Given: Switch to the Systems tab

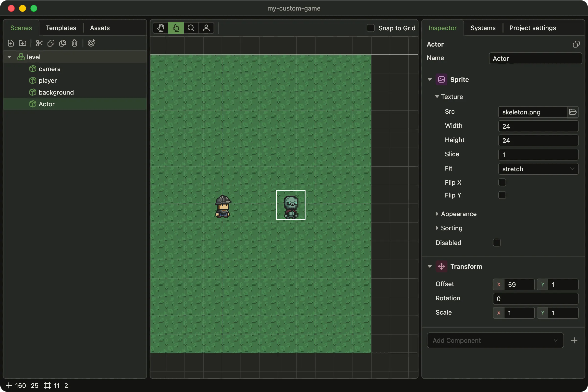Looking at the screenshot, I should pyautogui.click(x=483, y=28).
